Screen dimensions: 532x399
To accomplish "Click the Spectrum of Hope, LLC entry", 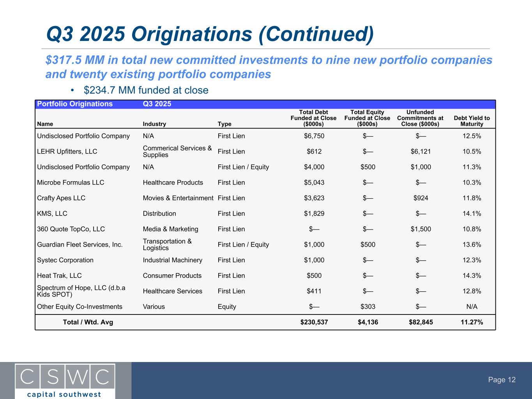I will tap(81, 291).
